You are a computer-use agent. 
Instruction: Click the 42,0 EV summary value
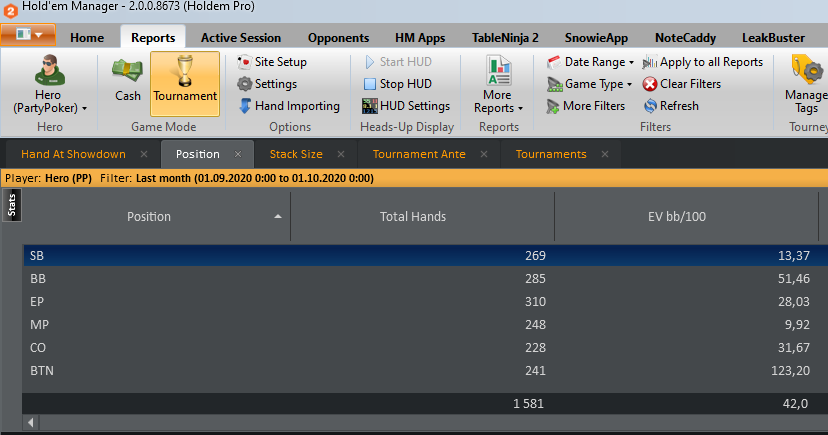(x=795, y=404)
